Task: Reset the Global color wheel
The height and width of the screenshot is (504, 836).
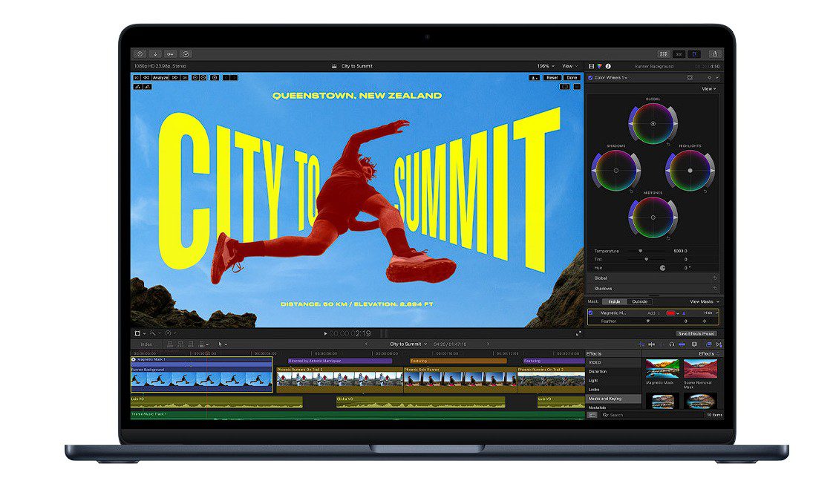Action: [x=668, y=143]
